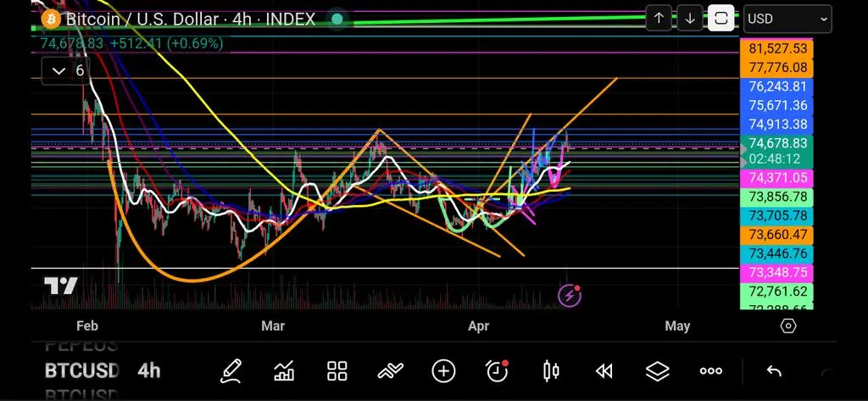Open the more options three-dot icon
Viewport: 868px width, 401px height.
[711, 371]
